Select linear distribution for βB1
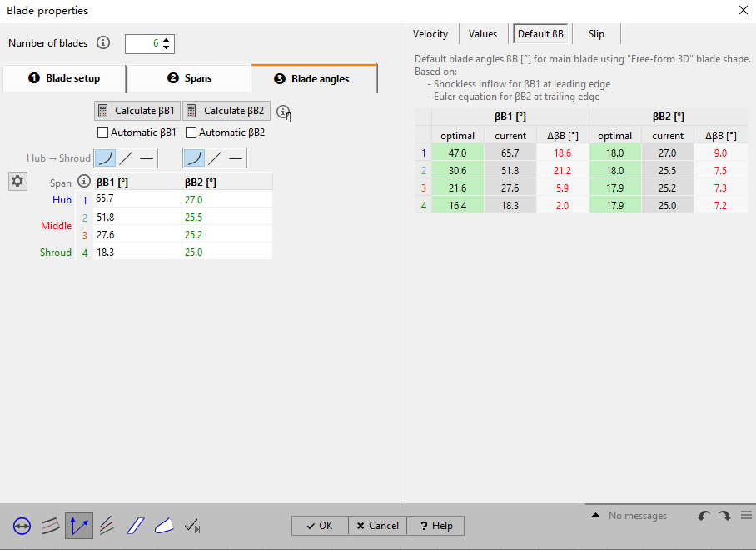 point(126,158)
